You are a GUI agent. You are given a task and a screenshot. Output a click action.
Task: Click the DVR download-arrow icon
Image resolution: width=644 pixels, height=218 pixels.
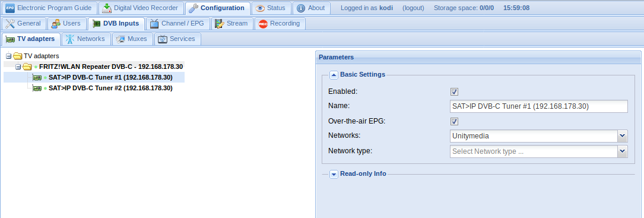pyautogui.click(x=107, y=8)
